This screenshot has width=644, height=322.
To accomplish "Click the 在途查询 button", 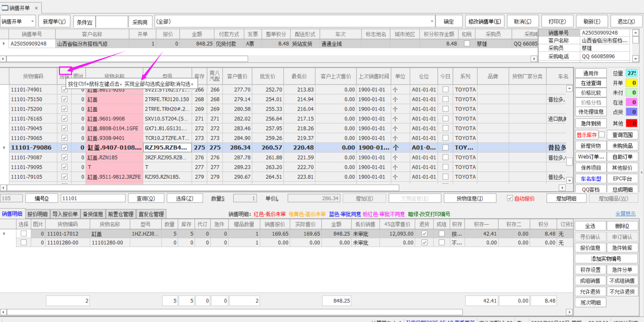I will [591, 83].
